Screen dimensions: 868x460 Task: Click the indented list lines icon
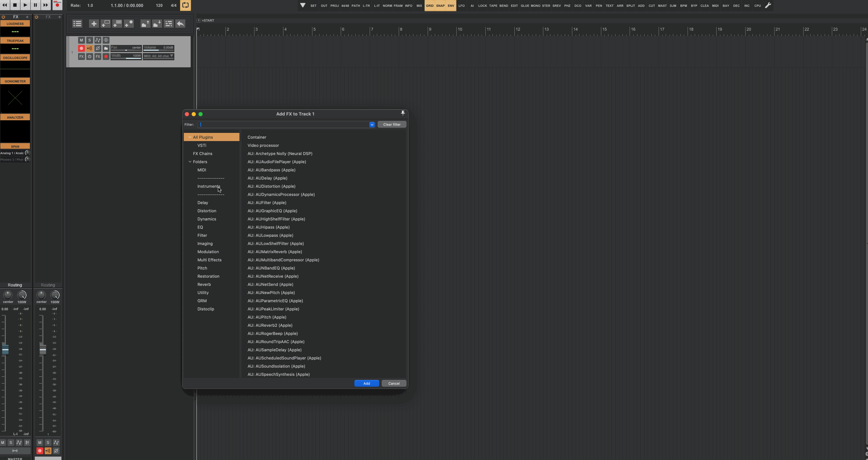click(x=168, y=24)
